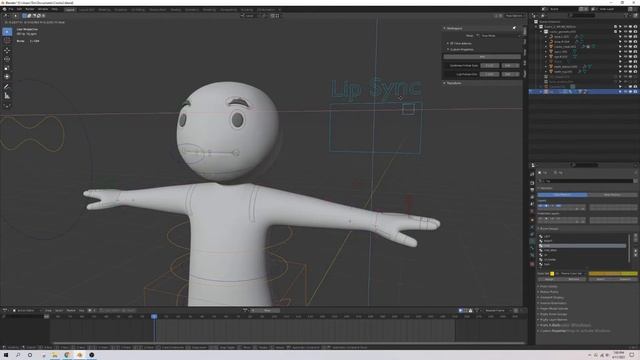Open the Outliner filter popover

627,15
